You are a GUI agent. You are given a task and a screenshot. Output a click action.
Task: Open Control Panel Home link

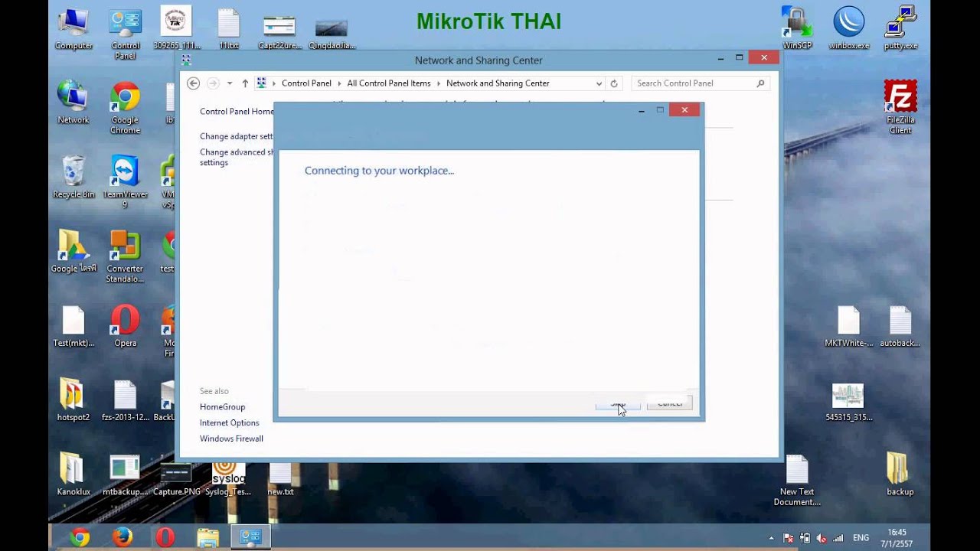[237, 112]
